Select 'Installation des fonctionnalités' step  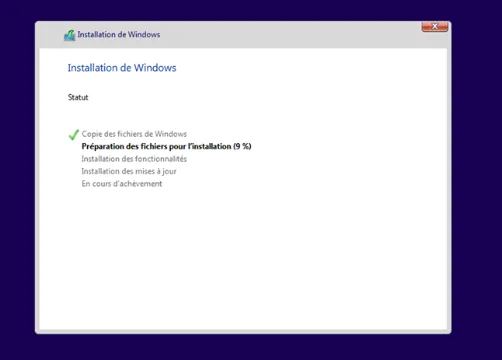(x=134, y=159)
